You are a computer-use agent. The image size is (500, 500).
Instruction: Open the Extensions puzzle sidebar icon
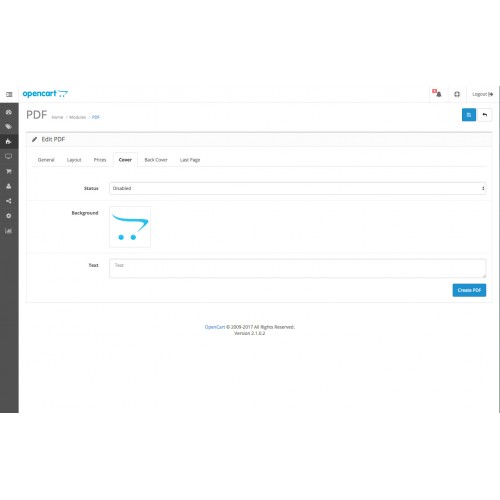[x=9, y=141]
